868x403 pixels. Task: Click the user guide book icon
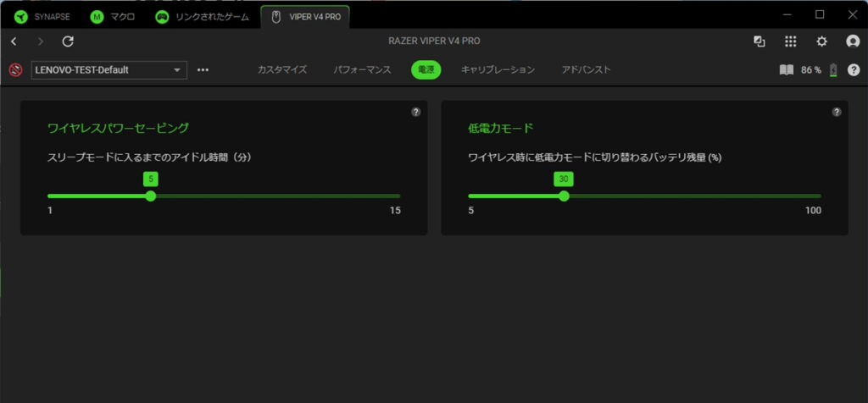pyautogui.click(x=787, y=70)
